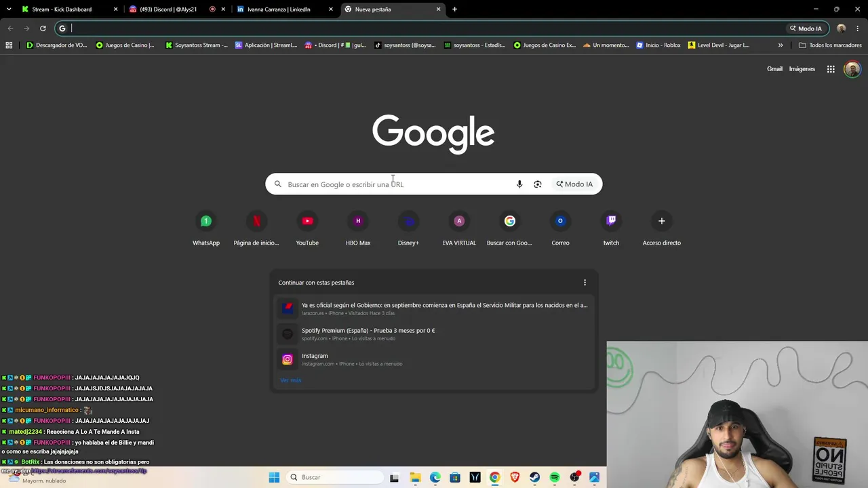Open Task View on the taskbar

click(x=395, y=477)
